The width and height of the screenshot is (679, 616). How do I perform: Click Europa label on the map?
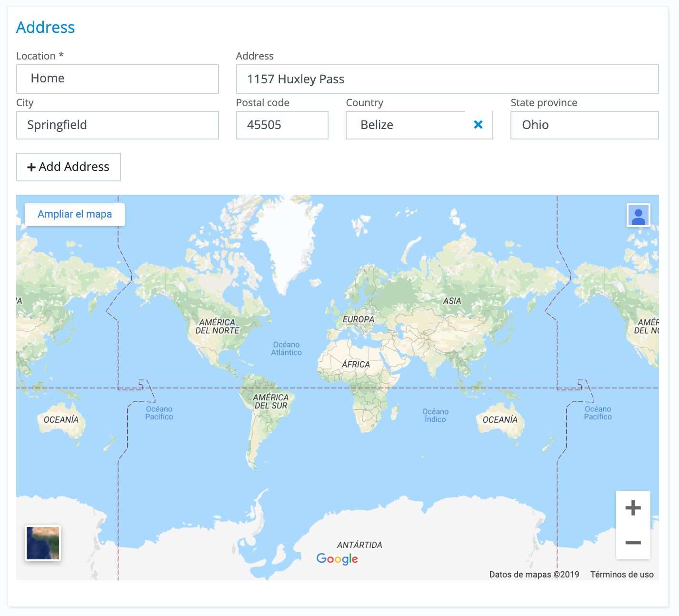coord(359,319)
